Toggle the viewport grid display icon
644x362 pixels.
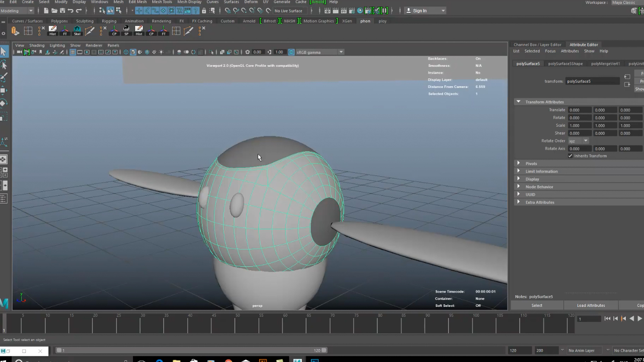point(73,52)
